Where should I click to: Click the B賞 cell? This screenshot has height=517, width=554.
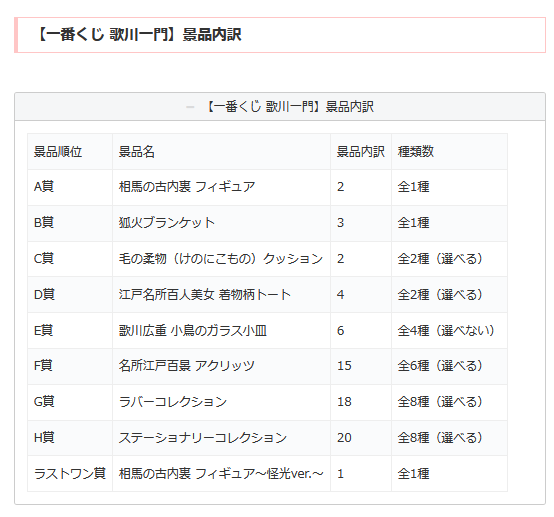coord(70,223)
